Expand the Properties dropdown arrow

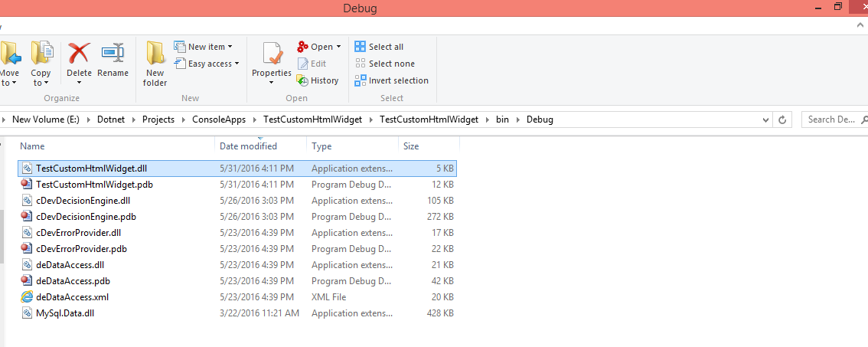click(272, 83)
